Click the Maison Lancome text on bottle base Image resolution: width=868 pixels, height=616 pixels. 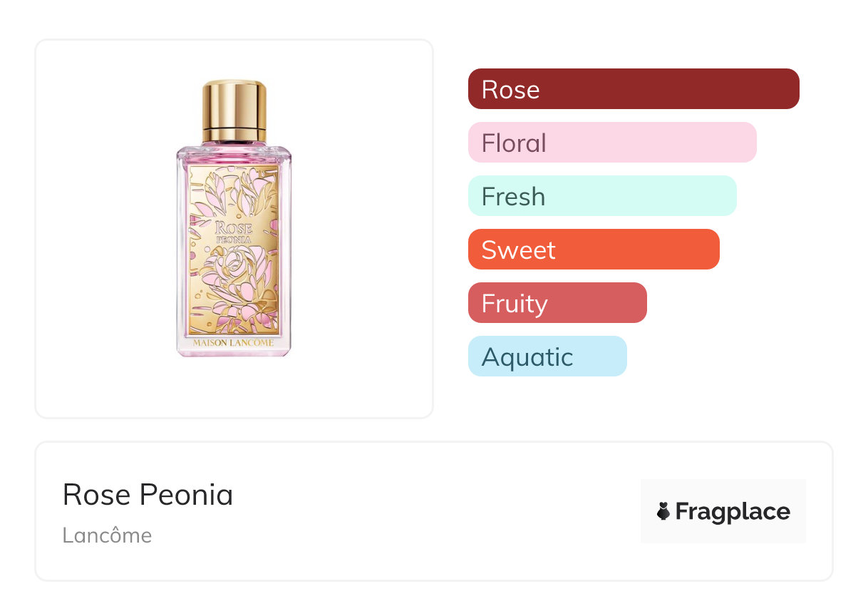(234, 343)
